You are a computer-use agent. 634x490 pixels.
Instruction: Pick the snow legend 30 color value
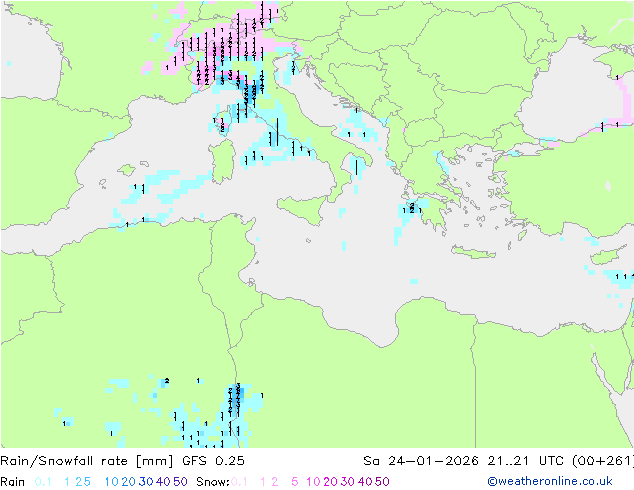[348, 482]
